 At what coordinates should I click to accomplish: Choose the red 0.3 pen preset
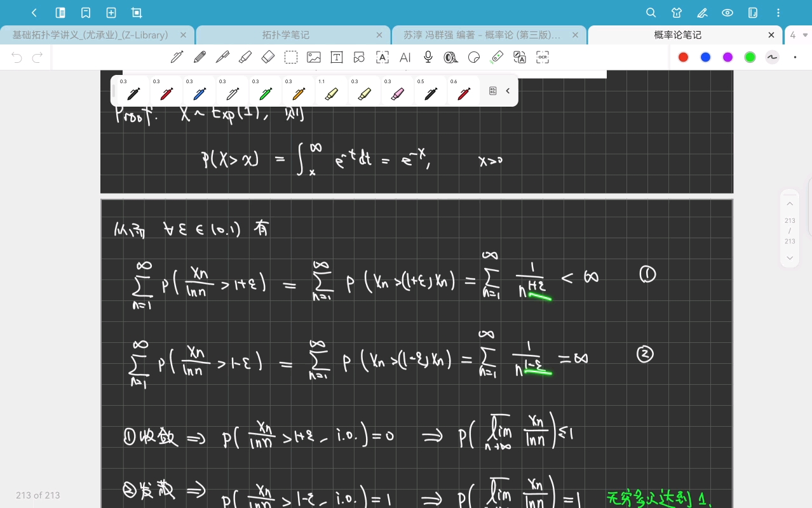tap(166, 91)
